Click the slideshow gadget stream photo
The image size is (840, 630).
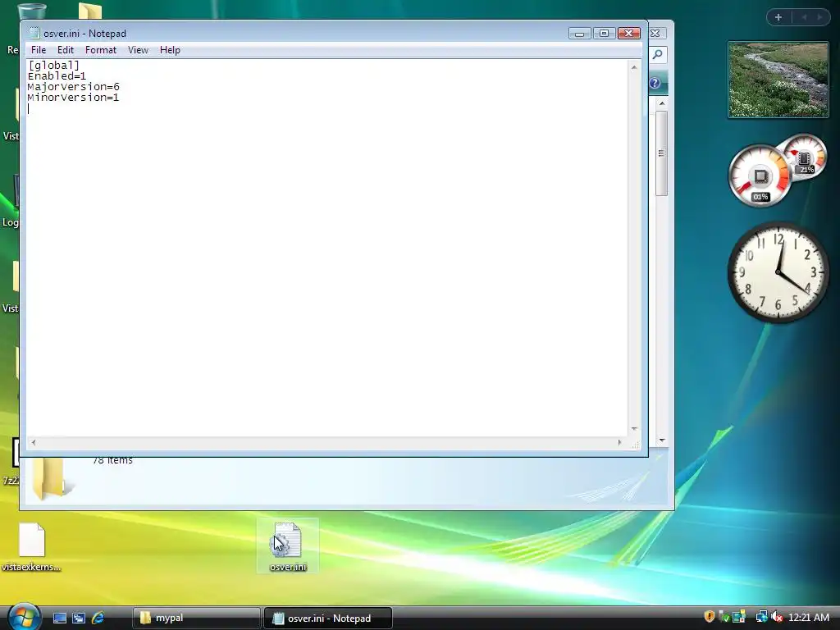778,80
